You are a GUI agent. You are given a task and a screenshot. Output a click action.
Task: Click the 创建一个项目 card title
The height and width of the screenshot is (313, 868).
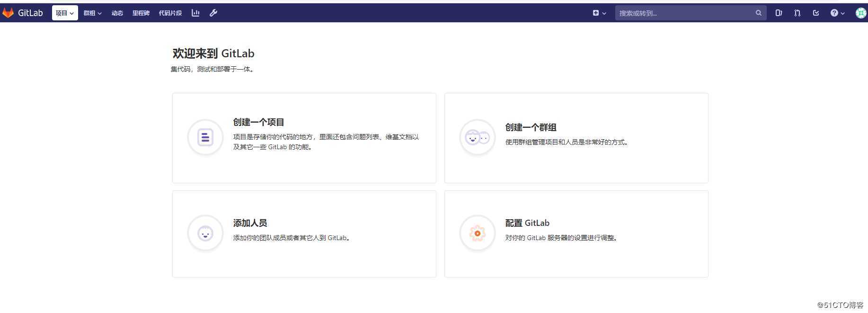(258, 122)
